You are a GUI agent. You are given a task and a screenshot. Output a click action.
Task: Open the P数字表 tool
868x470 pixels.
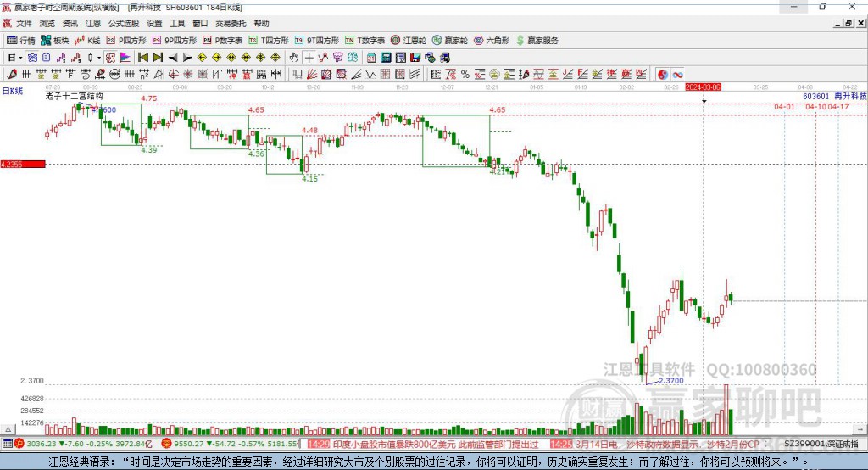click(x=223, y=41)
